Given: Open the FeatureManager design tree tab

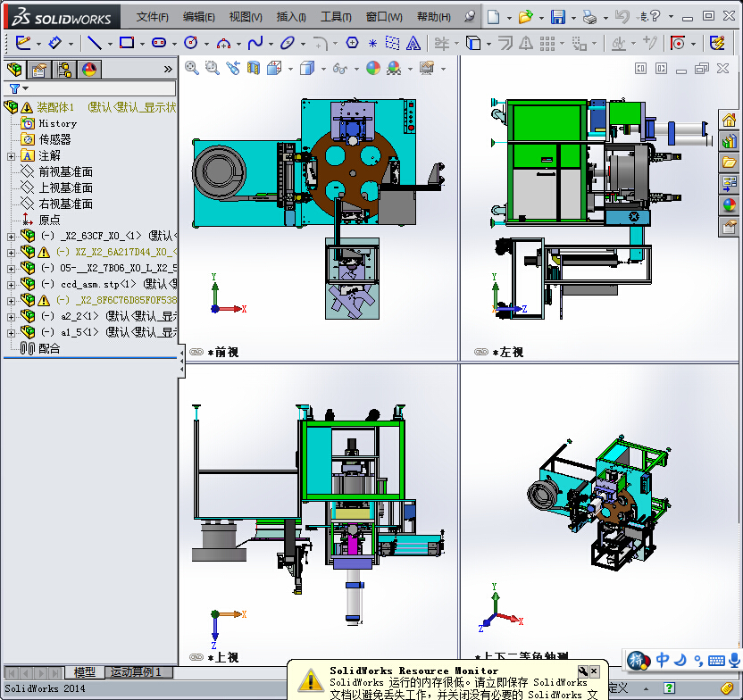Looking at the screenshot, I should (x=14, y=70).
